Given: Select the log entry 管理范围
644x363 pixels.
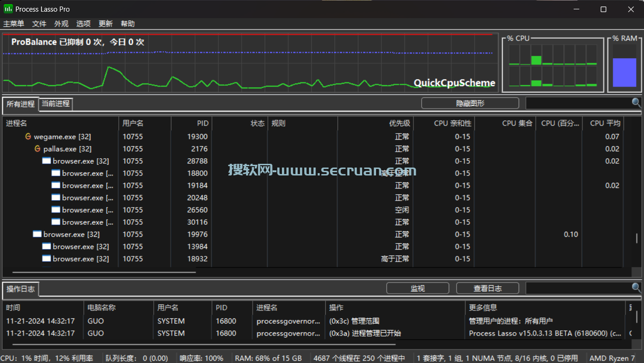Looking at the screenshot, I should (x=313, y=321).
